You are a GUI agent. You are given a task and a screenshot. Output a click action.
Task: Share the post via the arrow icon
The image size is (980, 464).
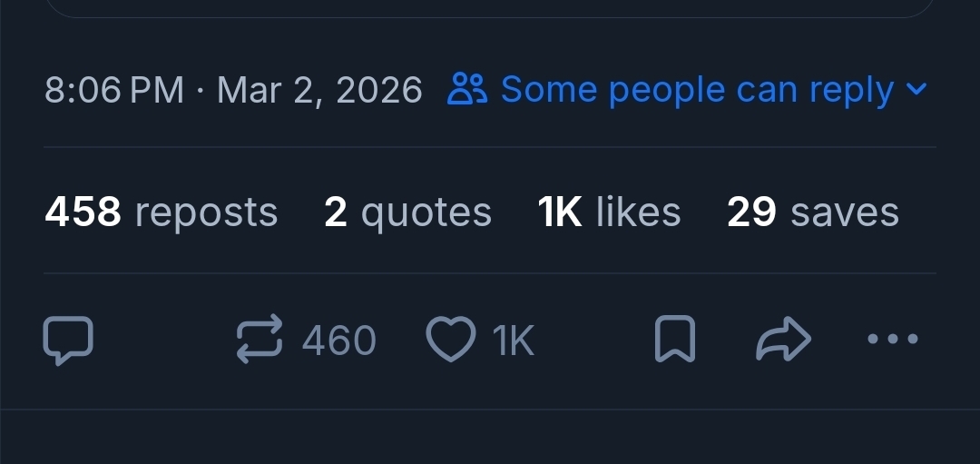(783, 341)
